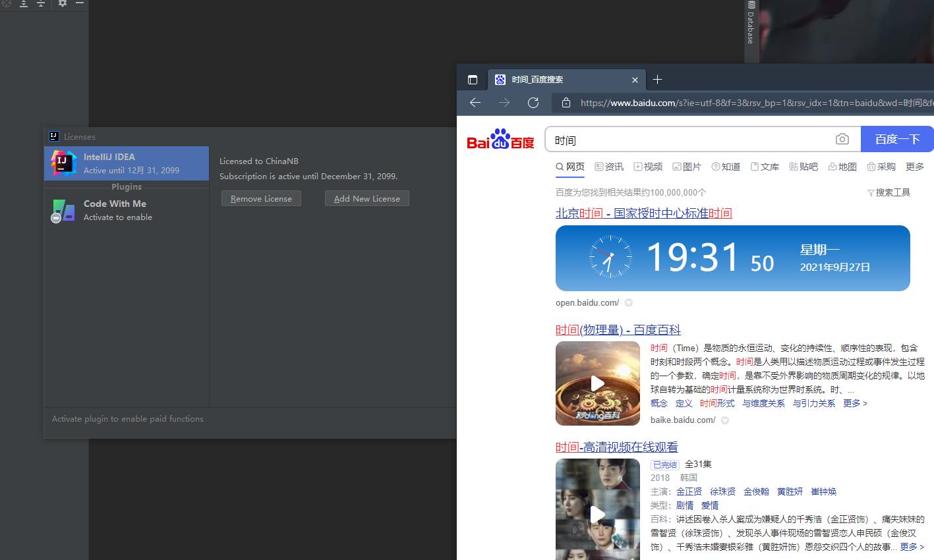Select IntelliJ IDEA in Licenses list

(127, 163)
